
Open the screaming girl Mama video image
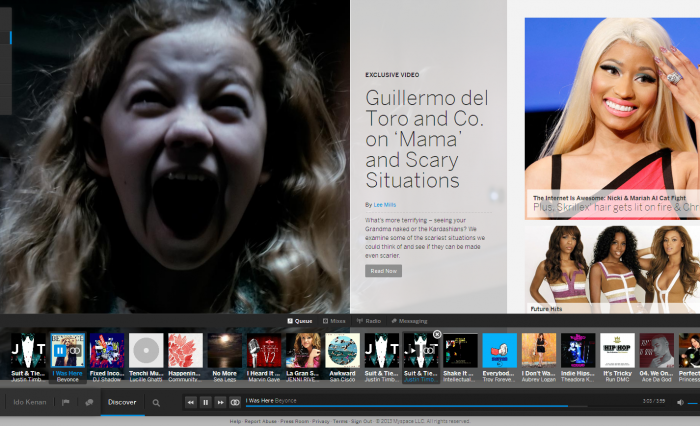pos(175,156)
